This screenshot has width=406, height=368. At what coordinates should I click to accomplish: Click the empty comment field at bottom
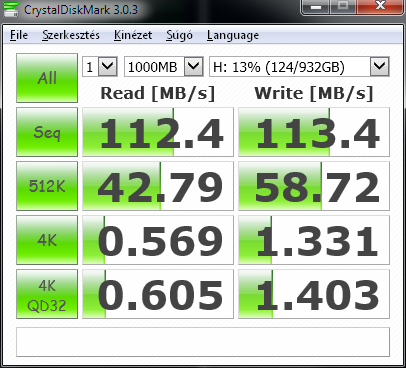point(203,342)
